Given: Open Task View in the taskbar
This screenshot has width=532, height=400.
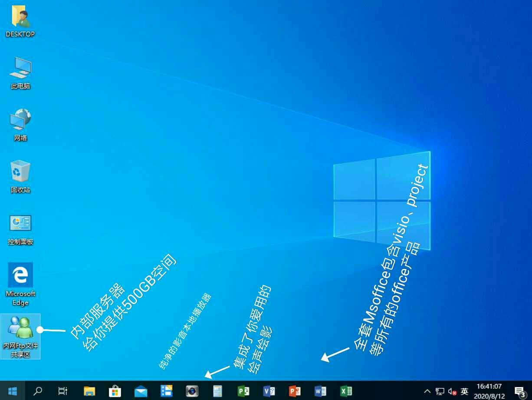Looking at the screenshot, I should 63,391.
